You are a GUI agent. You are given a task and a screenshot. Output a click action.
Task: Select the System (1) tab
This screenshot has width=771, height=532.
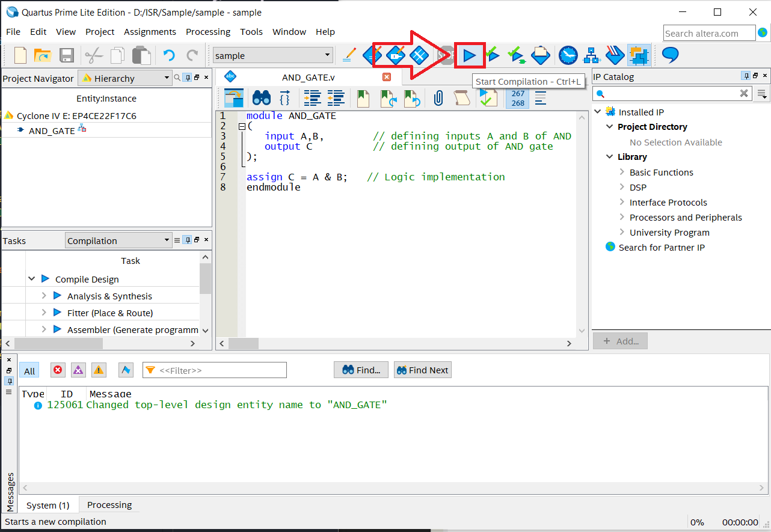tap(48, 505)
